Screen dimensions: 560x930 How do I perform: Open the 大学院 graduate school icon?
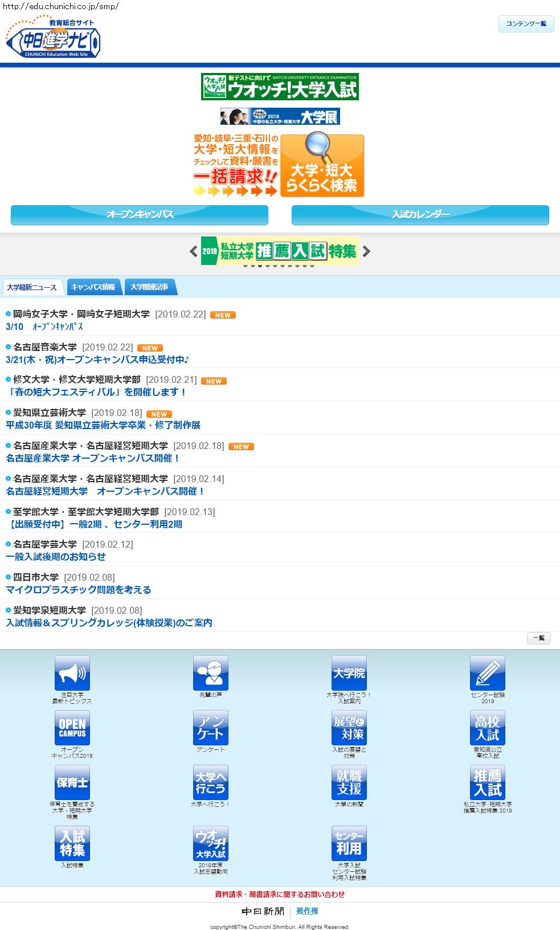[349, 673]
